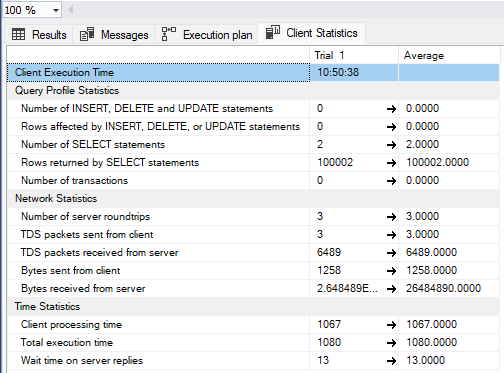Click the Average column header
This screenshot has height=373, width=504.
pyautogui.click(x=449, y=55)
